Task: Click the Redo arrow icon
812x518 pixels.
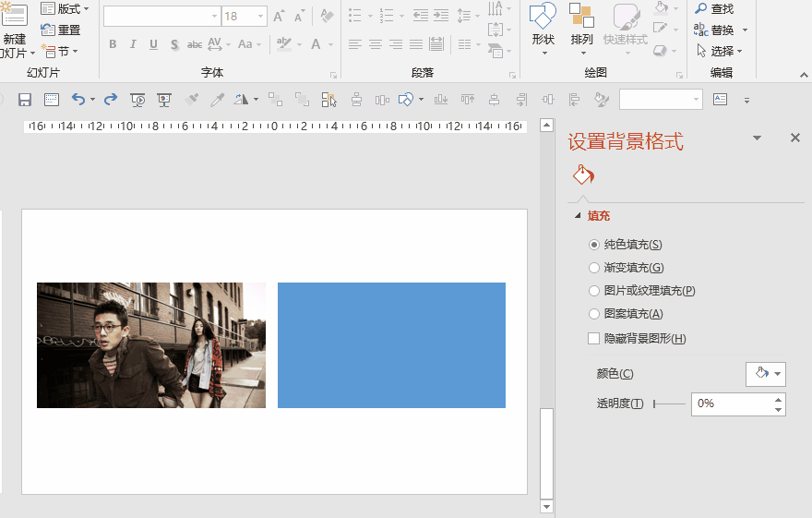Action: point(111,100)
